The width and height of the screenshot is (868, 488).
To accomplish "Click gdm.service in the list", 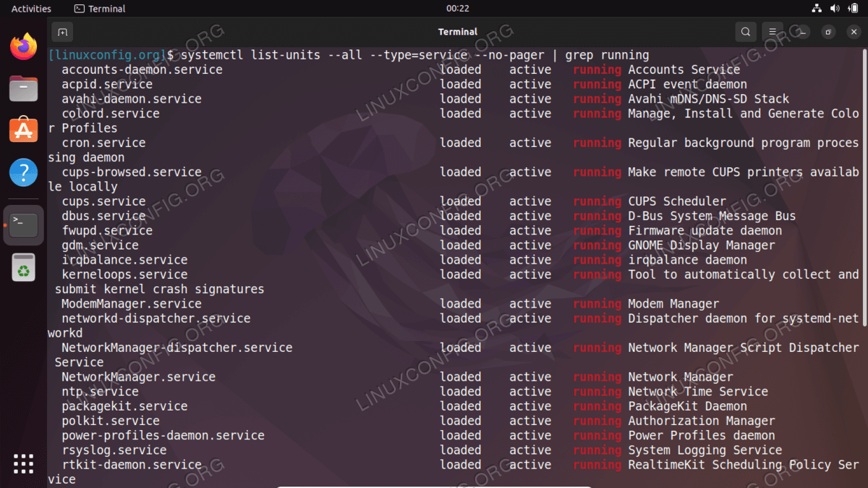I will pyautogui.click(x=100, y=245).
